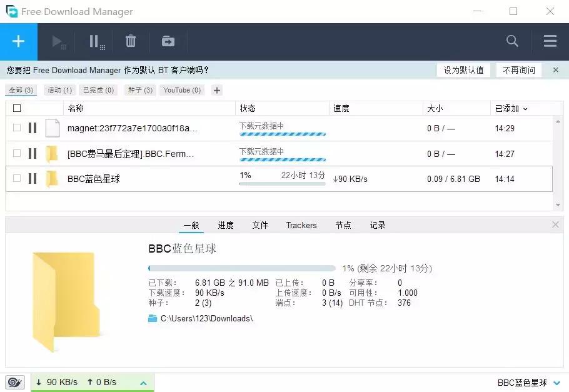This screenshot has width=569, height=392.
Task: Open search with the magnifier icon
Action: click(512, 41)
